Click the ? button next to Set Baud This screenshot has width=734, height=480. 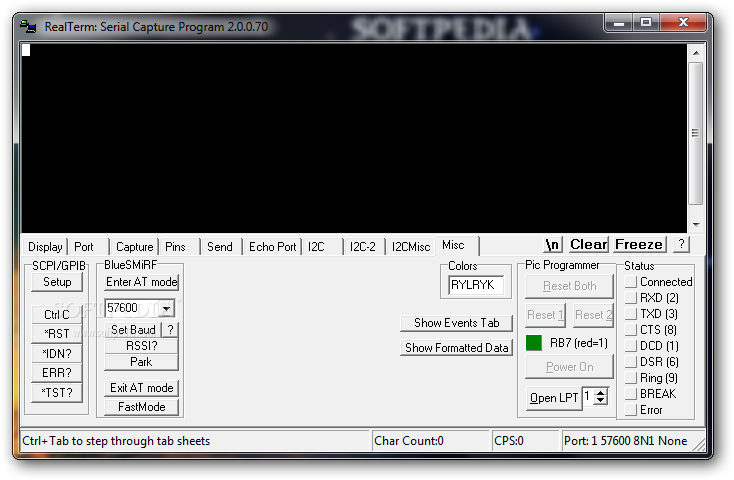point(170,330)
